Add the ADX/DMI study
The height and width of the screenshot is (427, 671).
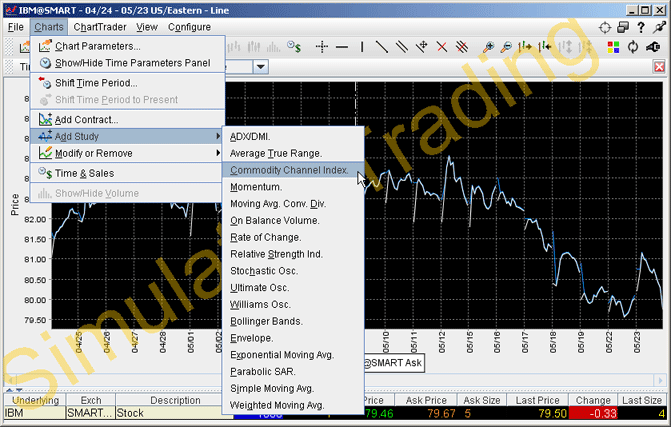(x=293, y=136)
